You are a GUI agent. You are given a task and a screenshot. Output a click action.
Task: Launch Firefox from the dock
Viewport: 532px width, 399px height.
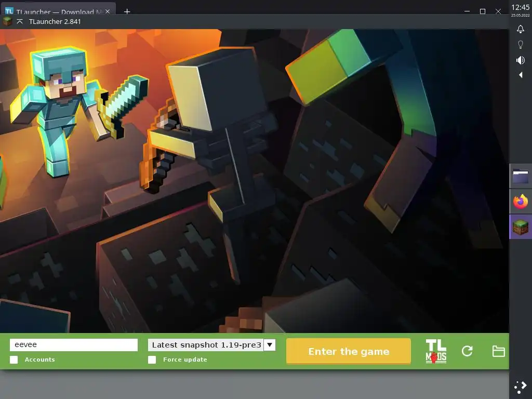(x=521, y=202)
